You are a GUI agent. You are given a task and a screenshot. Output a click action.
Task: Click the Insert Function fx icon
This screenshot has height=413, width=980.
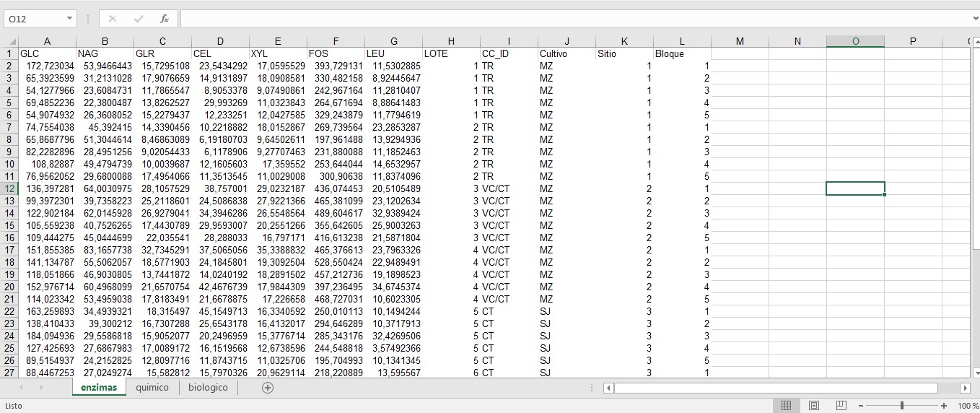point(165,19)
